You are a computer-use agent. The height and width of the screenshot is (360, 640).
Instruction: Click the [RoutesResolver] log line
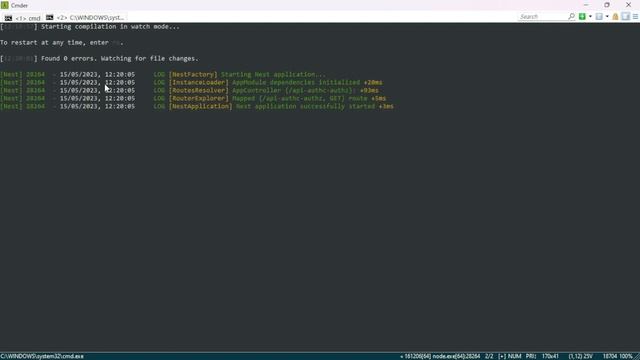point(189,91)
